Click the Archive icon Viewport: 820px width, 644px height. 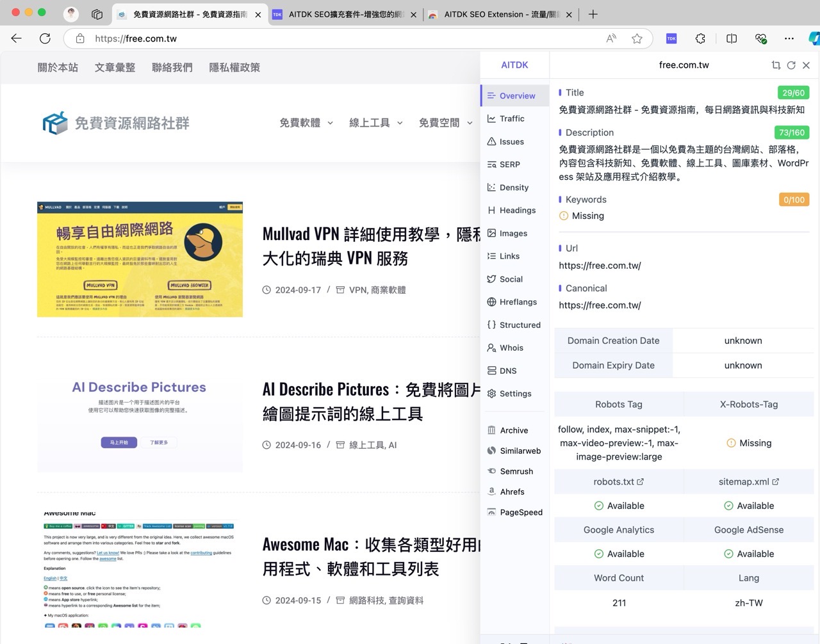click(491, 430)
